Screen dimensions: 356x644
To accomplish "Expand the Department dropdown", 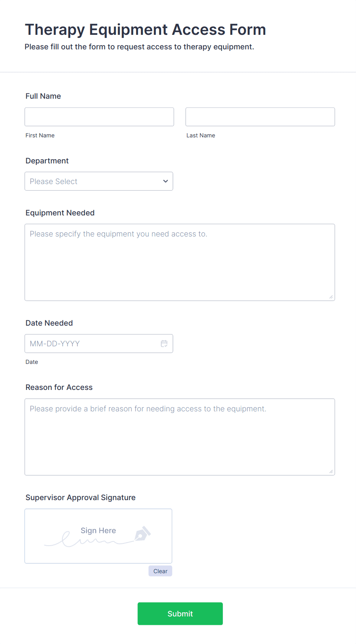I will [99, 181].
